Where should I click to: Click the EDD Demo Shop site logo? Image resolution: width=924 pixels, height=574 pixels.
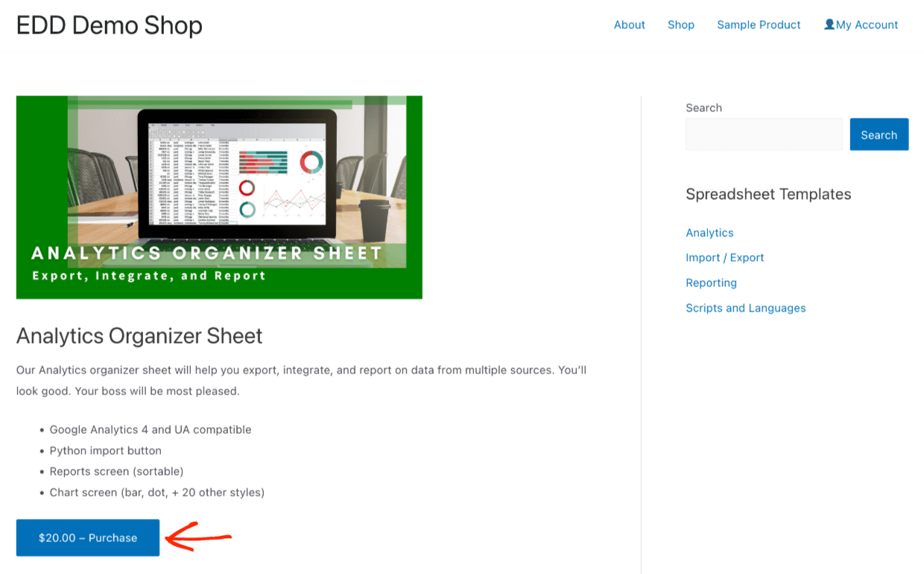(109, 25)
